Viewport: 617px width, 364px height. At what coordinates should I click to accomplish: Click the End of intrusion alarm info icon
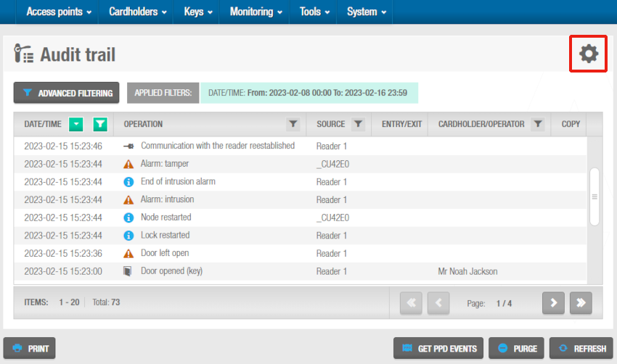(x=128, y=181)
